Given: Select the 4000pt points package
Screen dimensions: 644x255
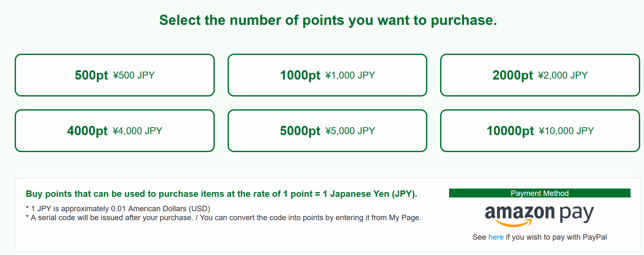Looking at the screenshot, I should 115,131.
